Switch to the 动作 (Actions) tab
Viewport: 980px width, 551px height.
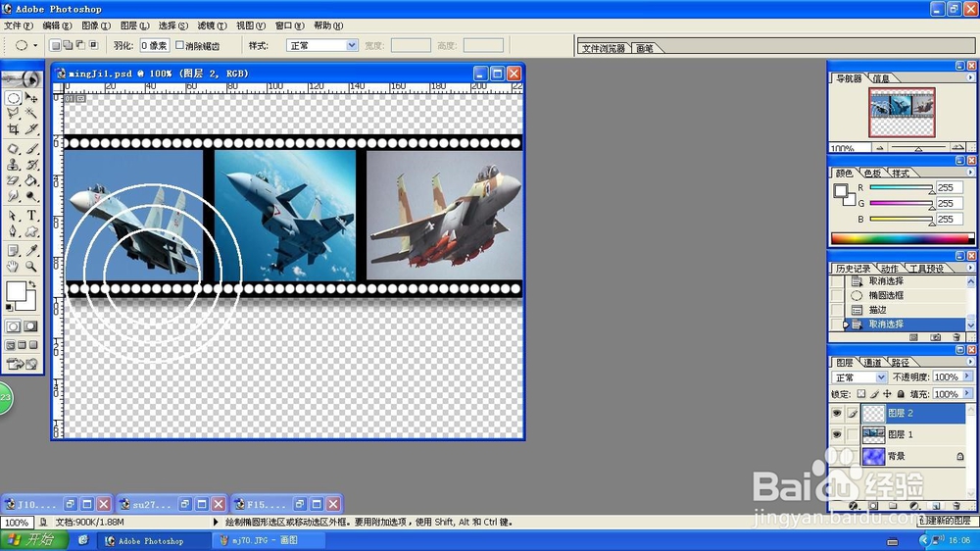890,269
